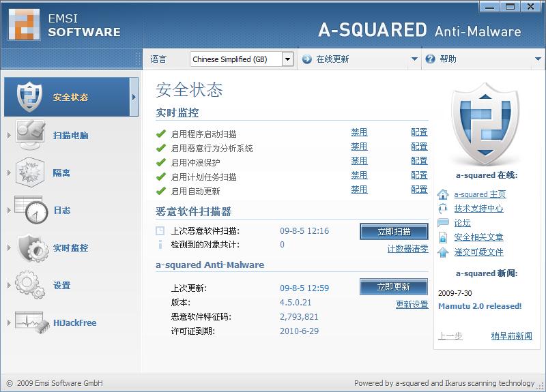Open the 技术支持中心 link
546x392 pixels.
(479, 209)
